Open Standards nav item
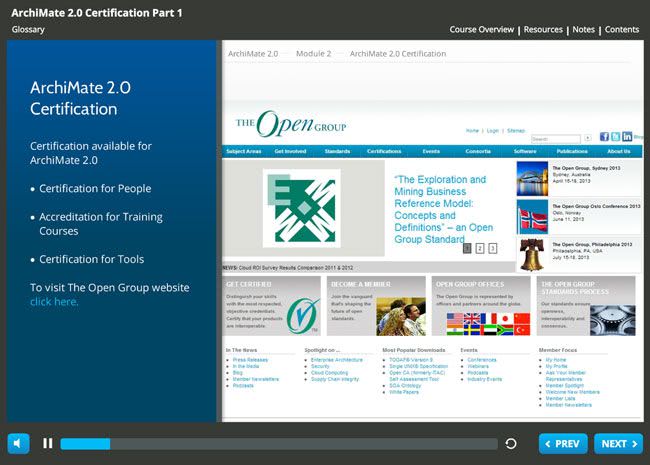Screen dimensions: 650x465 337,151
